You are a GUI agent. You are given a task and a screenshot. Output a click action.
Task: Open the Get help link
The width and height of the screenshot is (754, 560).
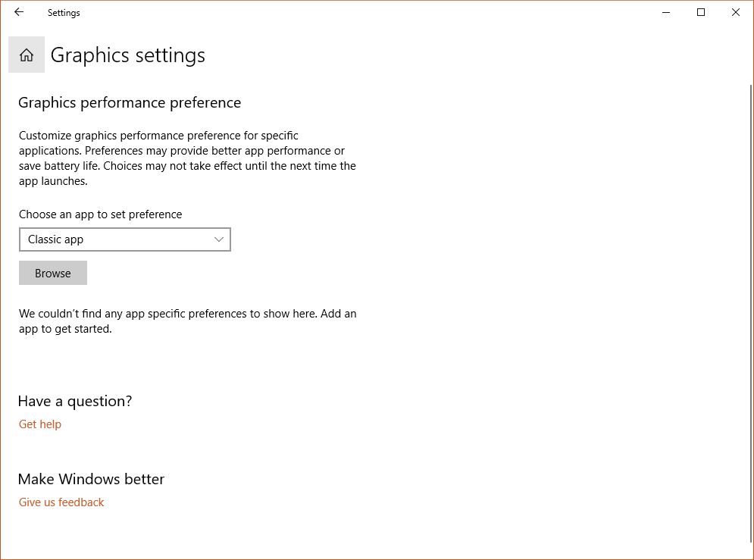[x=40, y=424]
